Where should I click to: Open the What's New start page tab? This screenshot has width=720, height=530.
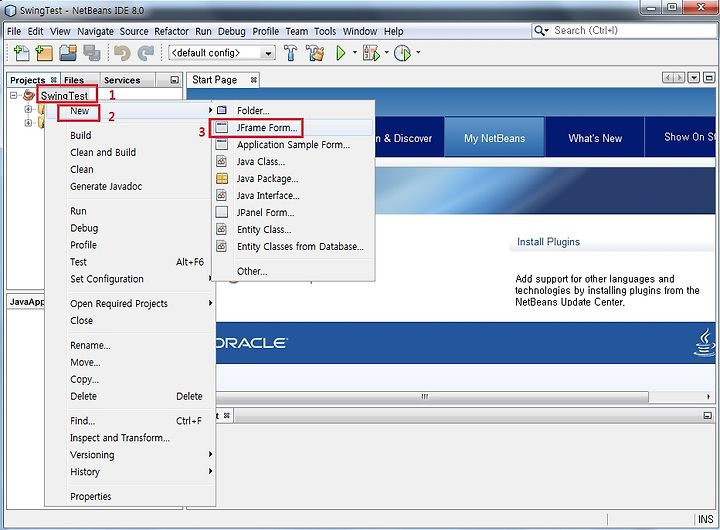coord(595,138)
